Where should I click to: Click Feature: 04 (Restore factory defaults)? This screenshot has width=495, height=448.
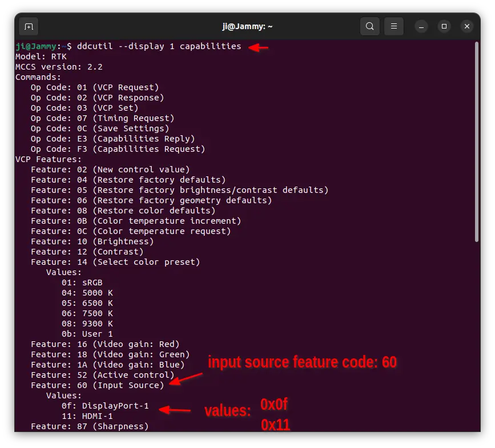pyautogui.click(x=128, y=180)
